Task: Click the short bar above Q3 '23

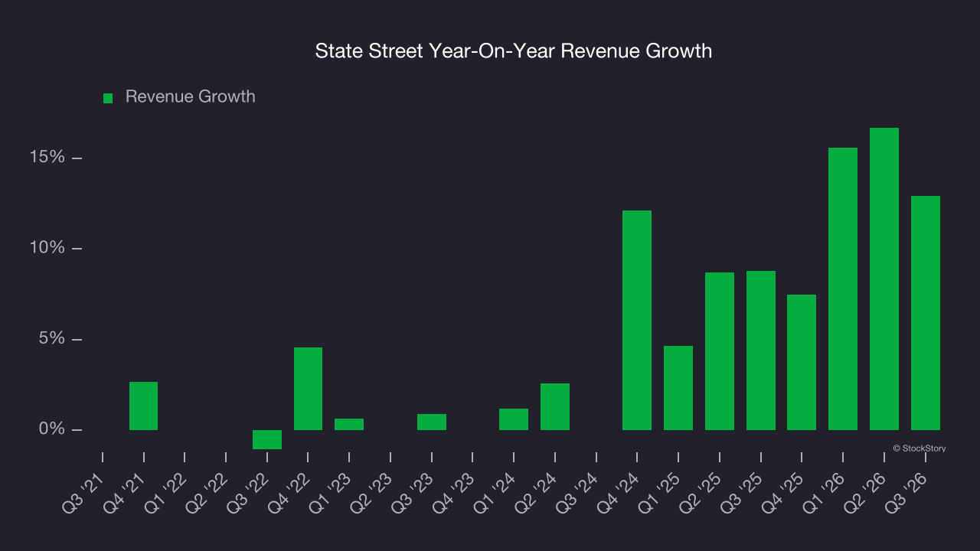Action: pyautogui.click(x=432, y=422)
